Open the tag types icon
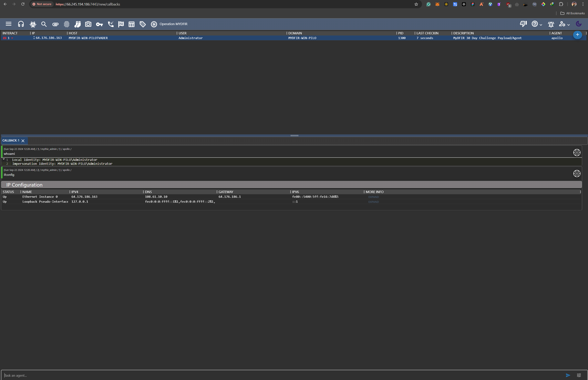 pyautogui.click(x=143, y=24)
